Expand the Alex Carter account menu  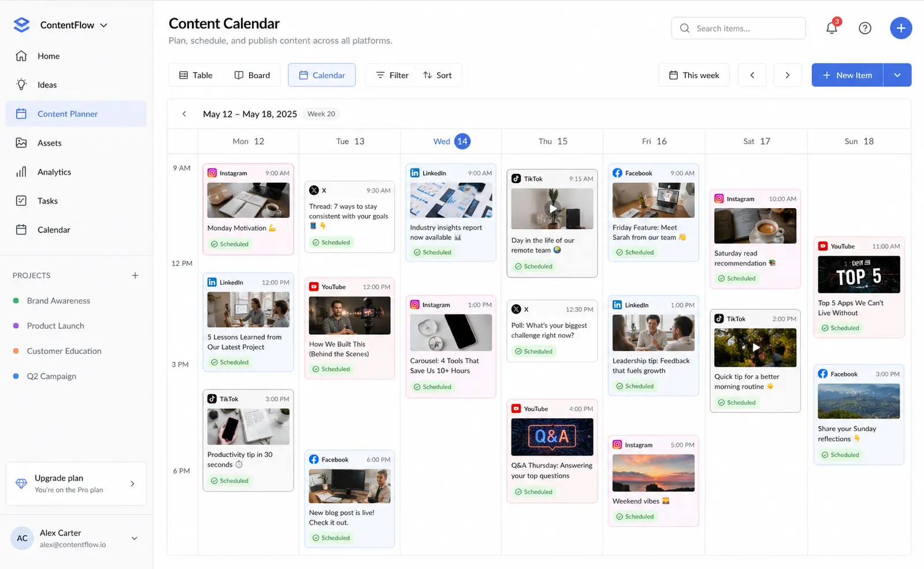135,538
